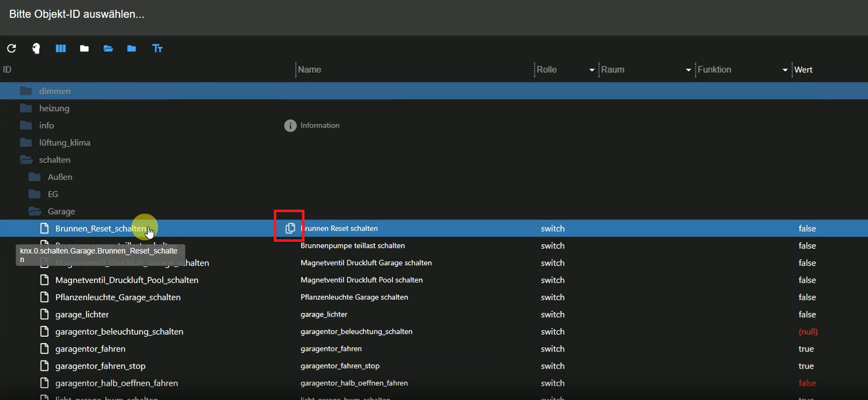Click red false value of garagentor_halb_oeffnen_fahren
This screenshot has width=868, height=400.
tap(807, 383)
